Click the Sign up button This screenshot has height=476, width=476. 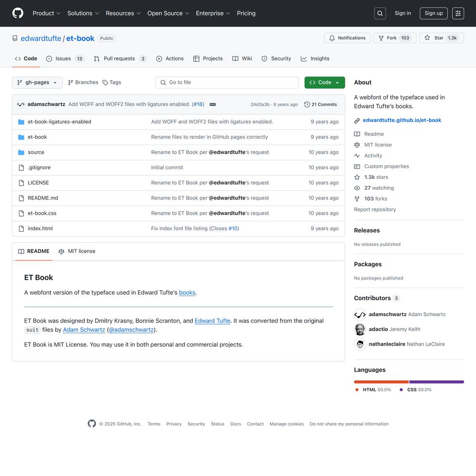pyautogui.click(x=434, y=13)
